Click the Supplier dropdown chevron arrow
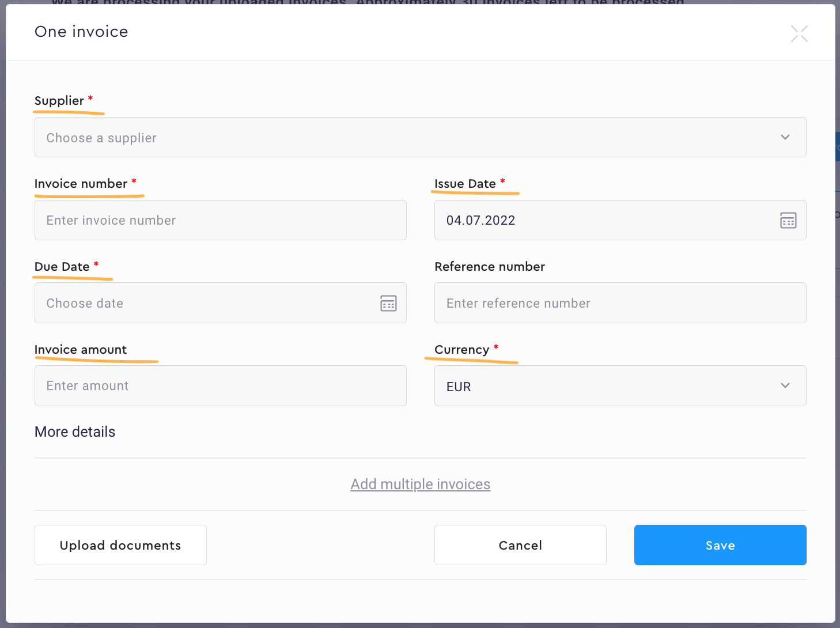 [x=785, y=137]
